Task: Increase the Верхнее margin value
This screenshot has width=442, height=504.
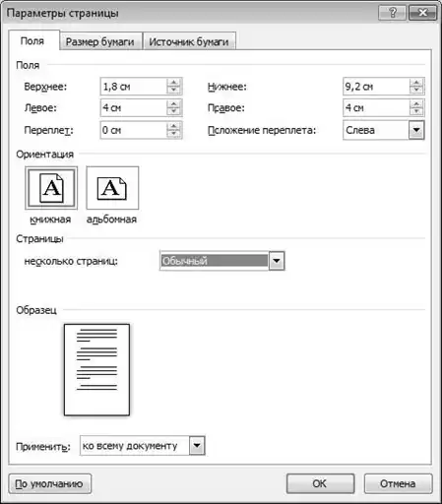Action: click(173, 83)
